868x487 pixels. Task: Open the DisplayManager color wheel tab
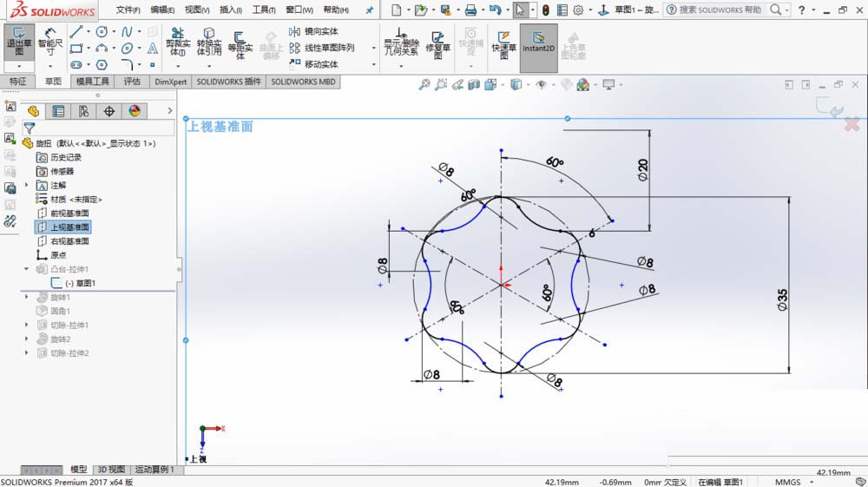pos(135,111)
